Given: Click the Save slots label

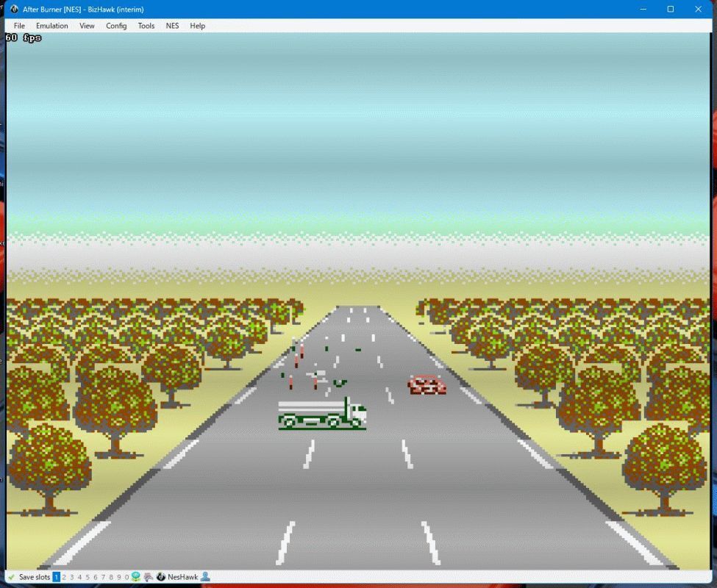Looking at the screenshot, I should [x=35, y=577].
